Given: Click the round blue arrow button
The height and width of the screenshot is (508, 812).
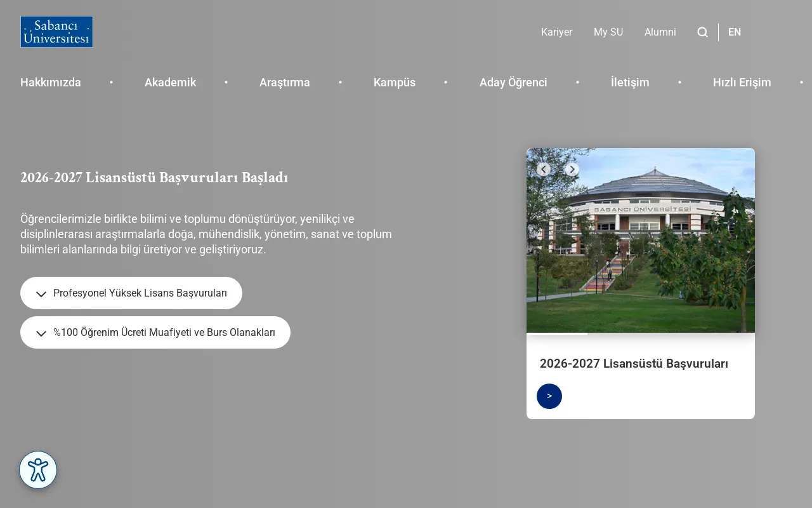Looking at the screenshot, I should (549, 396).
